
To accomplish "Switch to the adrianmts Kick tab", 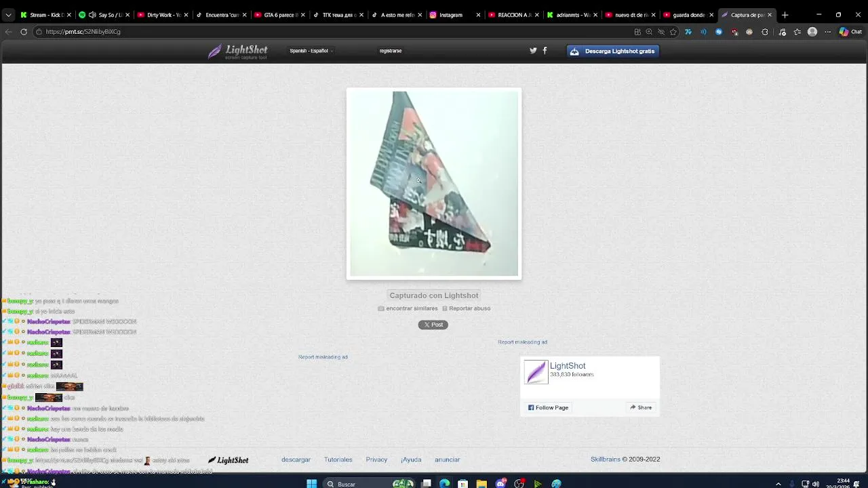I will tap(571, 15).
